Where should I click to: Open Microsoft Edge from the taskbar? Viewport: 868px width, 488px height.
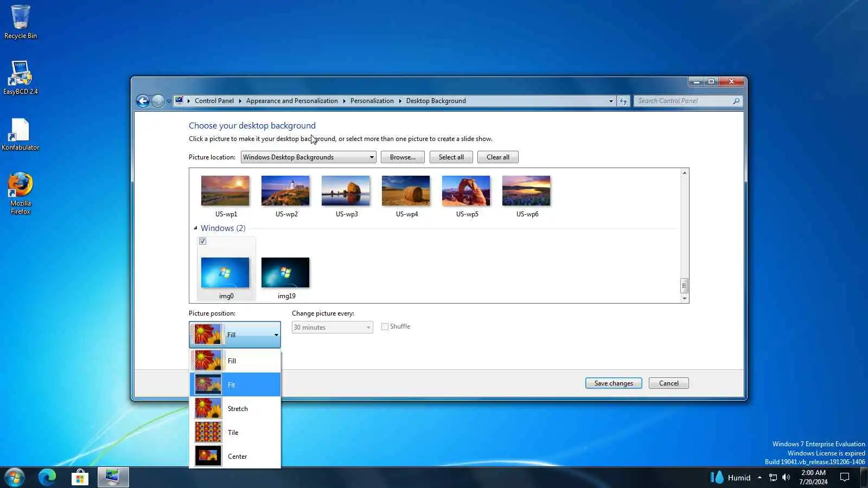click(47, 477)
